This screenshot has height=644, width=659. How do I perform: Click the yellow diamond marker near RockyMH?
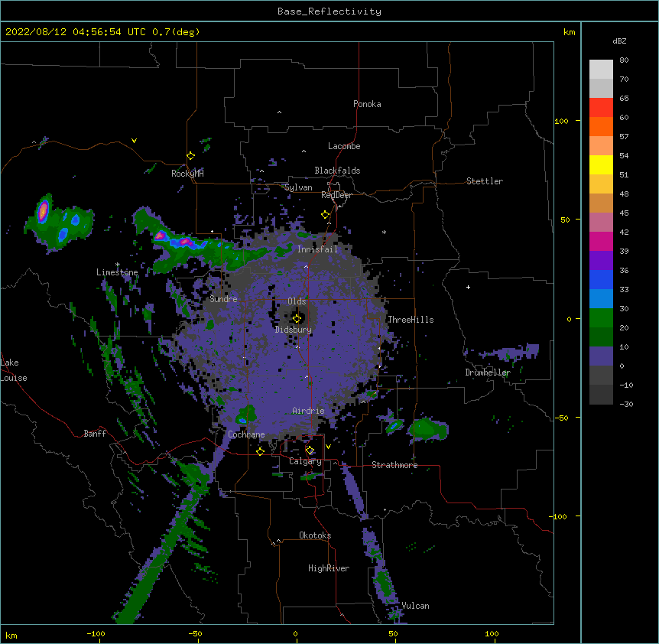(190, 156)
